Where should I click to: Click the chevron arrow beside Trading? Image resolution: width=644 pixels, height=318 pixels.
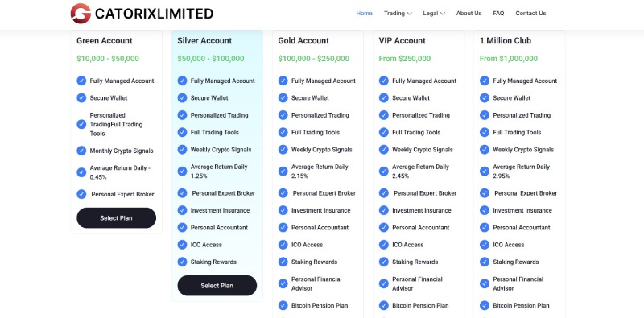[410, 14]
